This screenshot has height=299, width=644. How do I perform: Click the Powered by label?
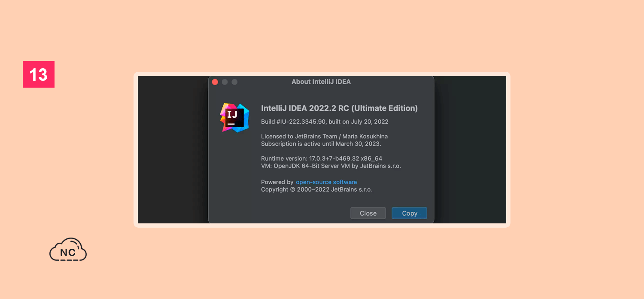pyautogui.click(x=277, y=182)
